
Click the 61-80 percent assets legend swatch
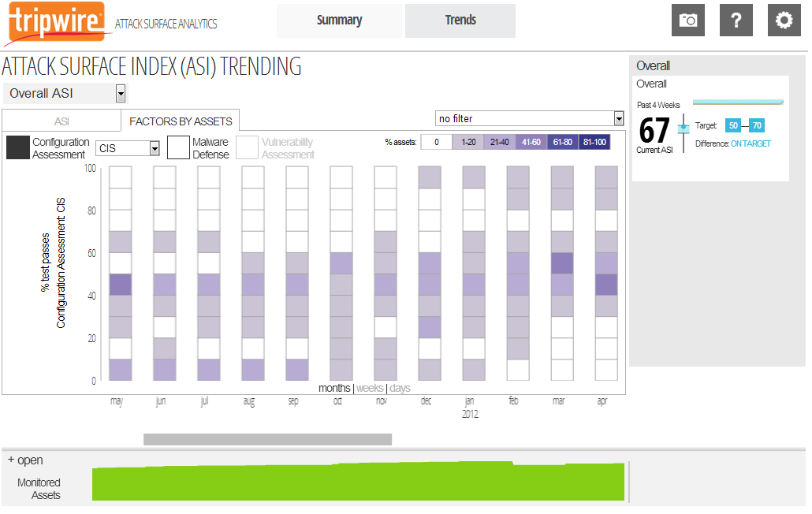[x=563, y=143]
